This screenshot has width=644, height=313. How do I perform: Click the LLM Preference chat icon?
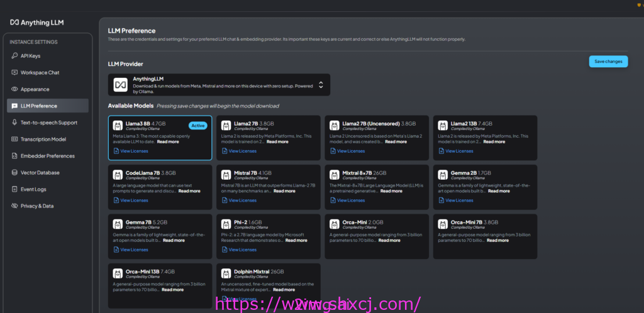coord(14,106)
